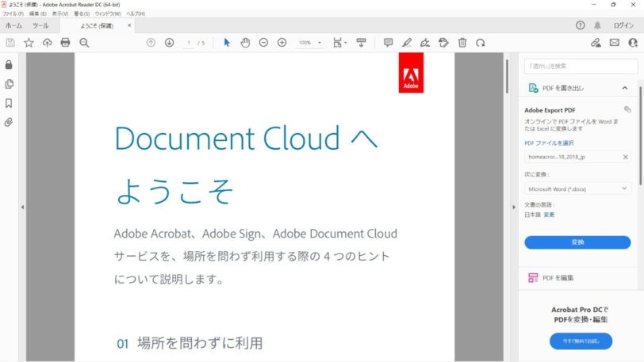This screenshot has height=362, width=644.
Task: Click the page number field
Action: click(189, 43)
